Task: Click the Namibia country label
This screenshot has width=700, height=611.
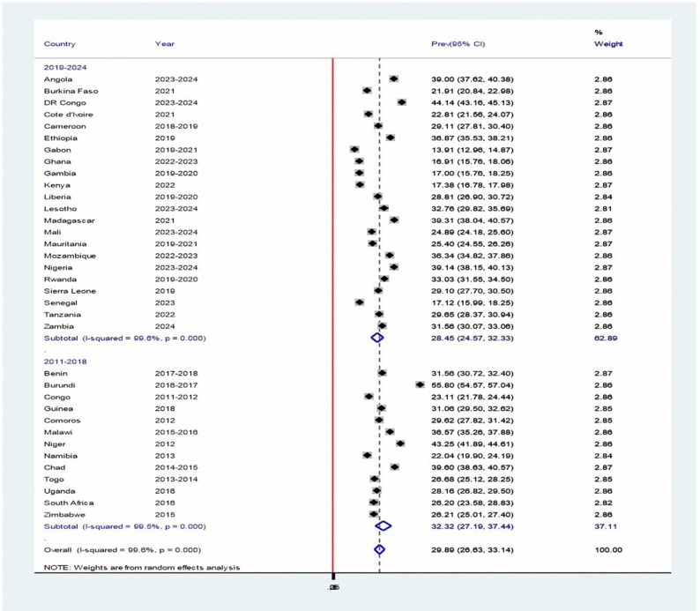Action: coord(61,456)
